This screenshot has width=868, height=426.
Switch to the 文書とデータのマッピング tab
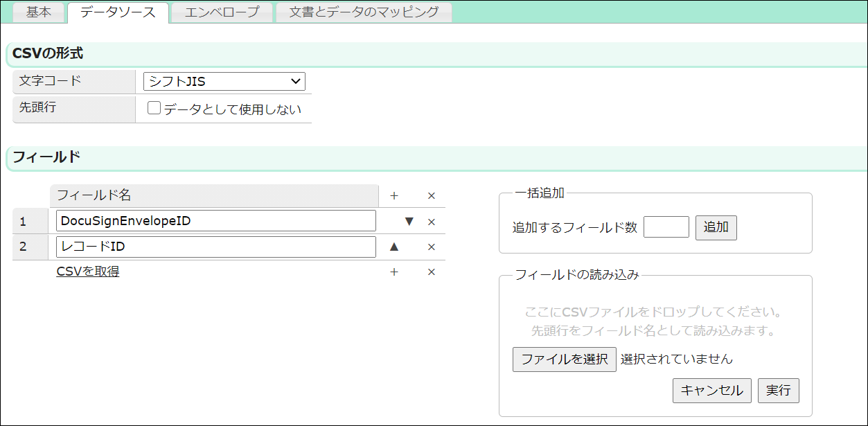(363, 12)
